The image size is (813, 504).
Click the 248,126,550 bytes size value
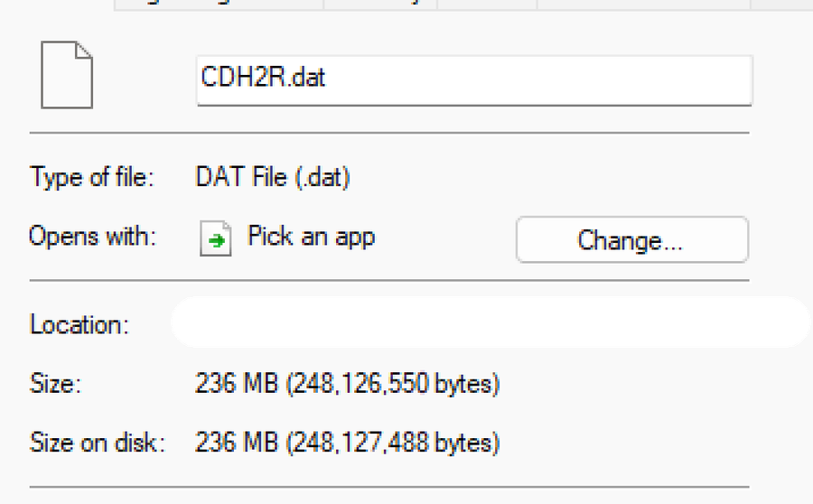pyautogui.click(x=394, y=384)
